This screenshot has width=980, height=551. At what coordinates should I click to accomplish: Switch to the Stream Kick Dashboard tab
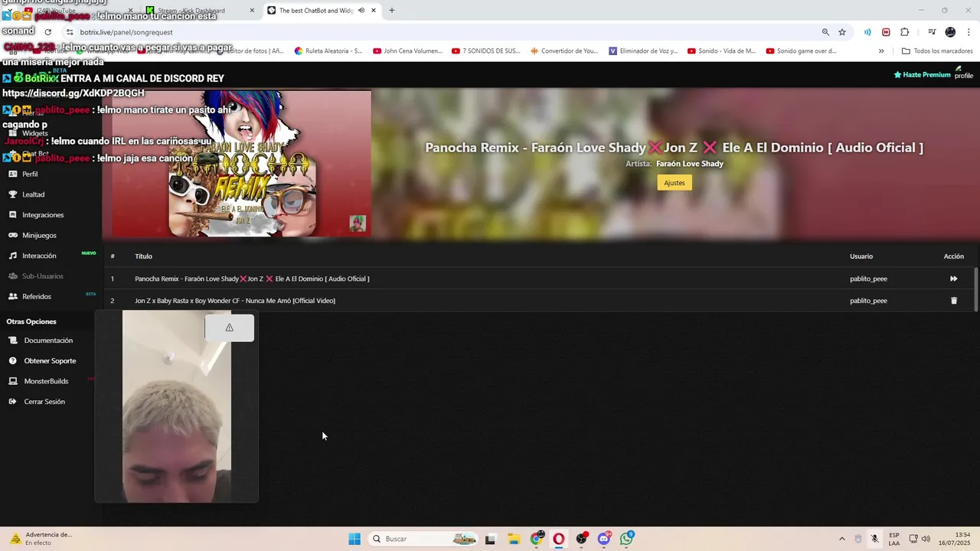(x=199, y=11)
